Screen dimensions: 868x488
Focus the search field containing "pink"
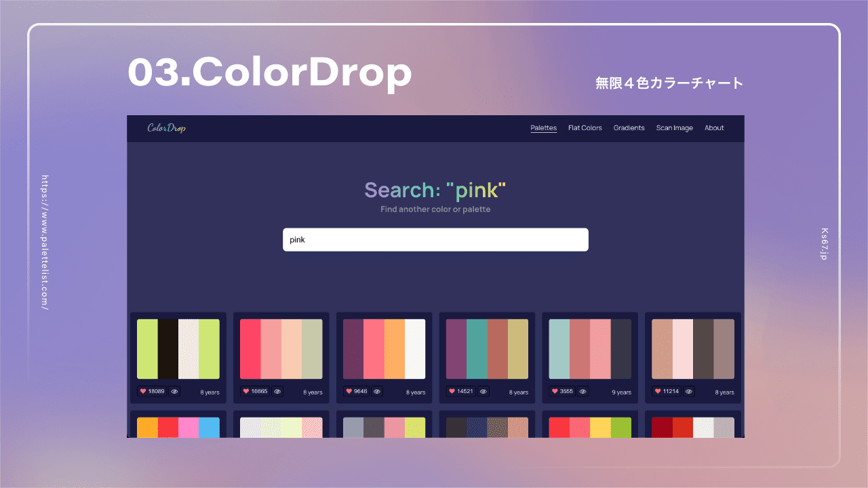tap(435, 239)
